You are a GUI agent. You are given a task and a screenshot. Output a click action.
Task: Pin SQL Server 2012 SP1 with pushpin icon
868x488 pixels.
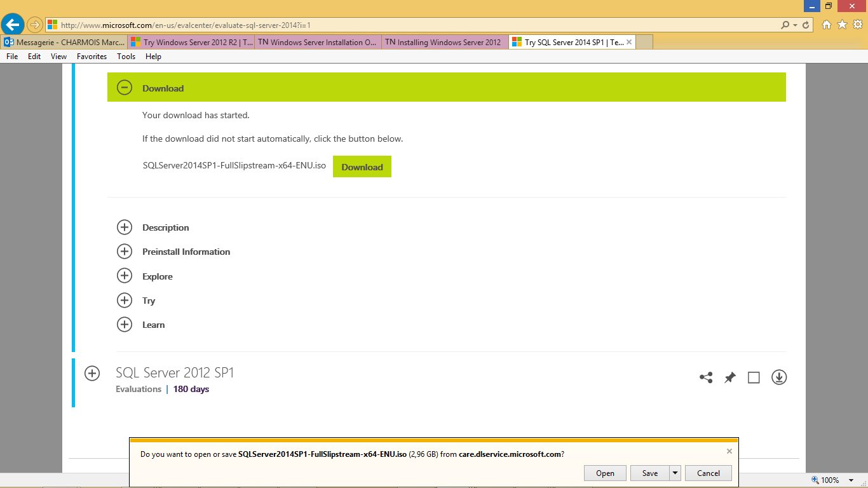tap(730, 377)
